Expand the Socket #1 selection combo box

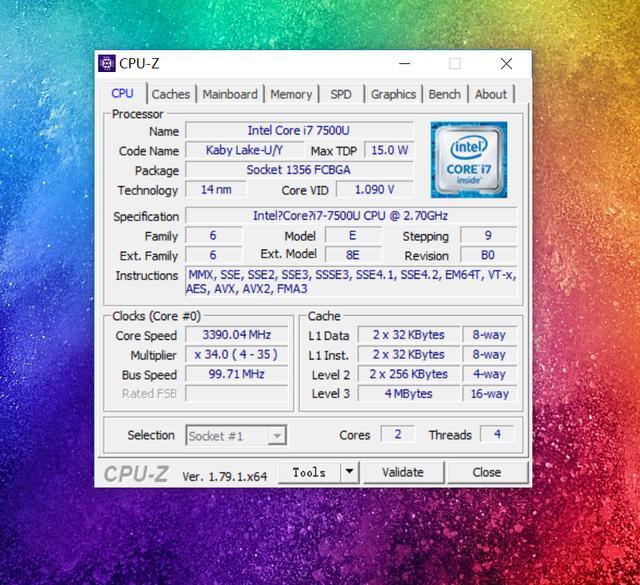[x=236, y=436]
